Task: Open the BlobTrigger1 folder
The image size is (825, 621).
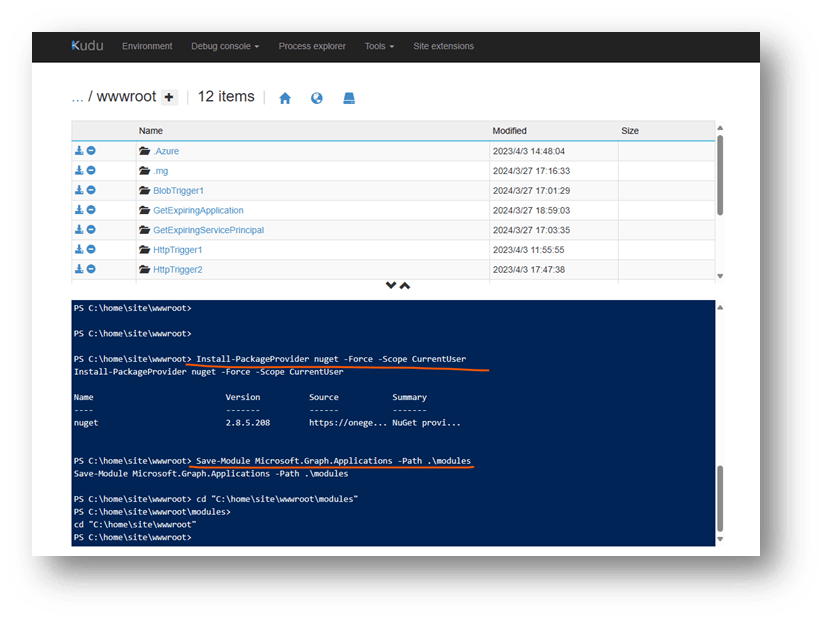Action: point(178,191)
